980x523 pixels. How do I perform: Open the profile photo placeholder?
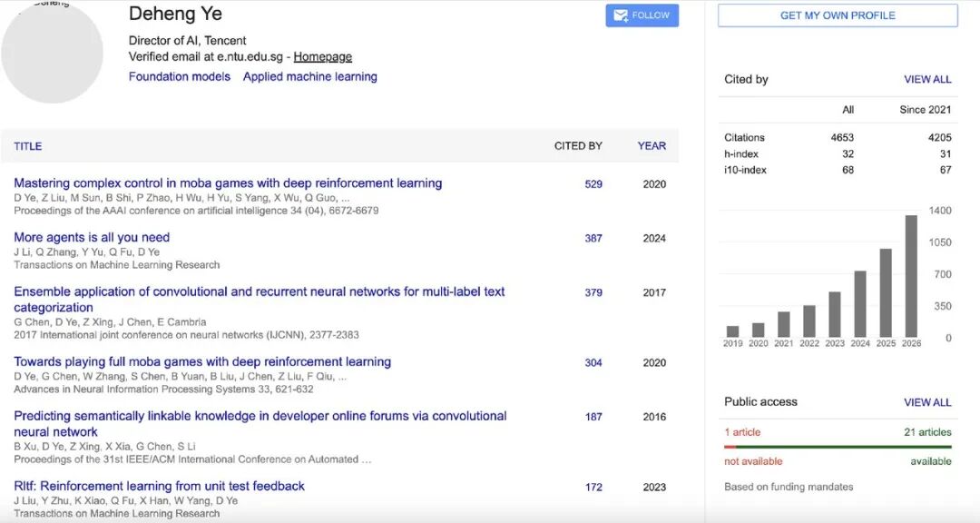pos(52,53)
